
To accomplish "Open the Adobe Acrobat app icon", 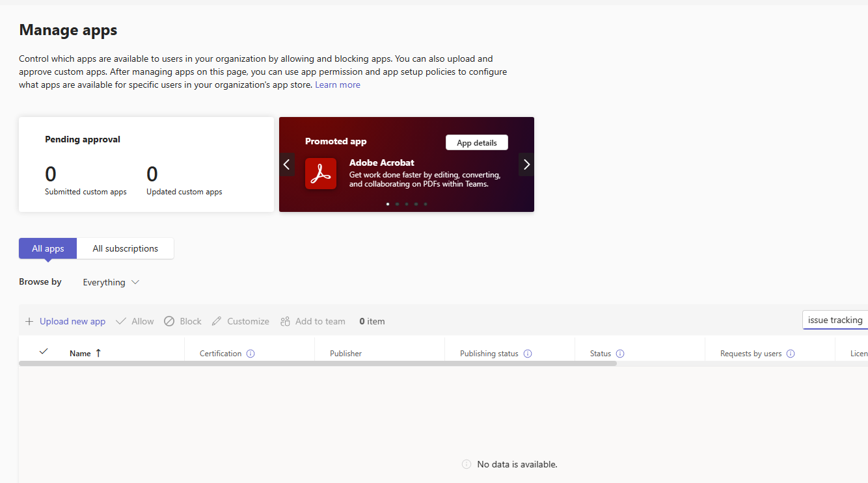I will 321,174.
